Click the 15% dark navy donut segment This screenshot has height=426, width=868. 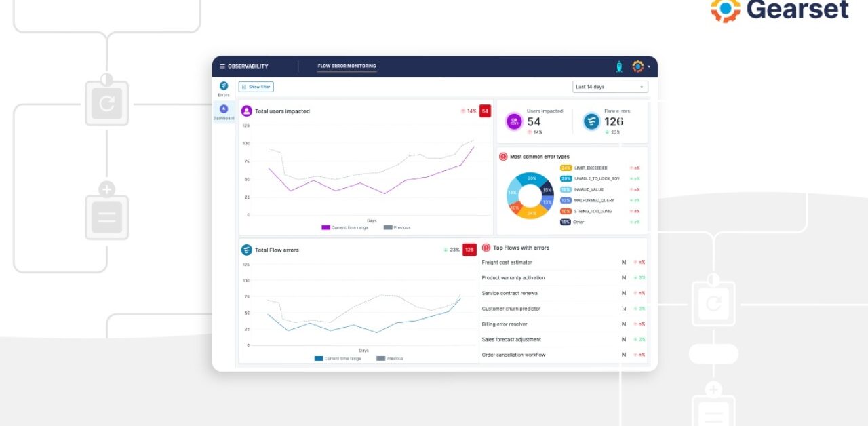click(547, 190)
